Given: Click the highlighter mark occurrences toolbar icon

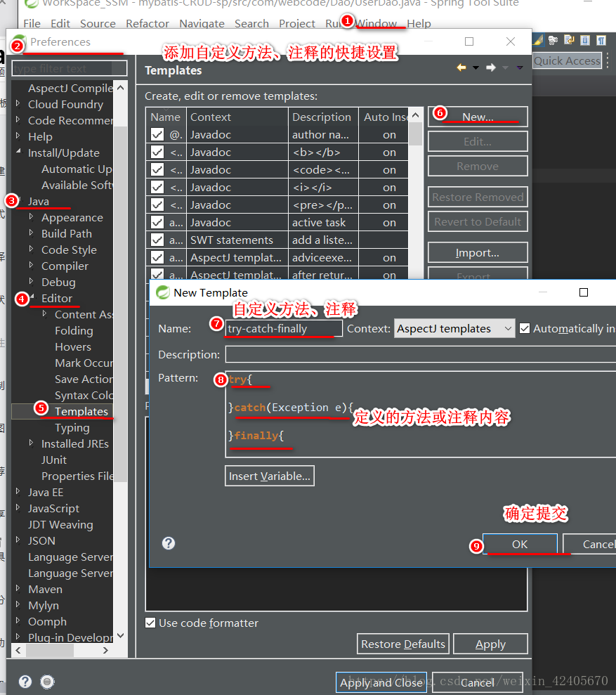Looking at the screenshot, I should [x=538, y=41].
